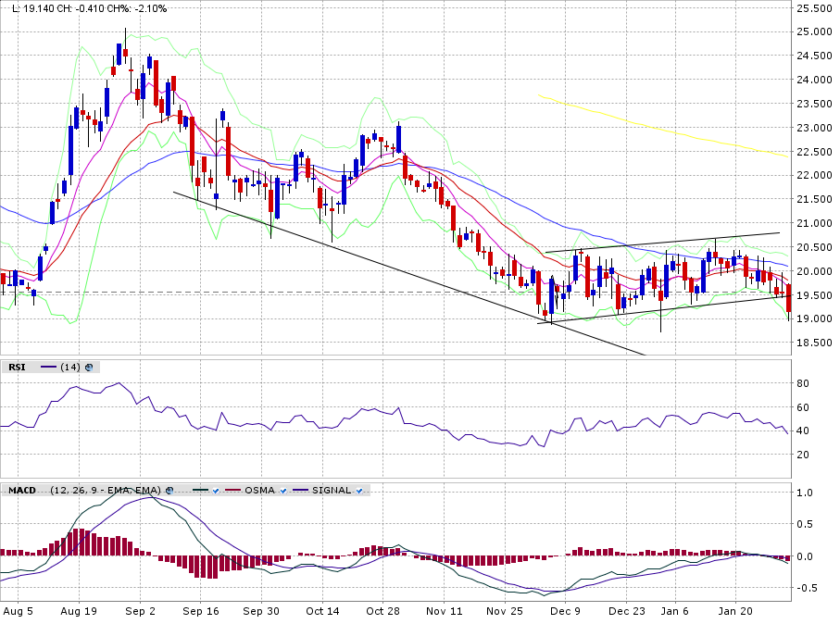Open MACD indicator settings globe icon
Viewport: 840px width, 624px height.
tap(169, 490)
